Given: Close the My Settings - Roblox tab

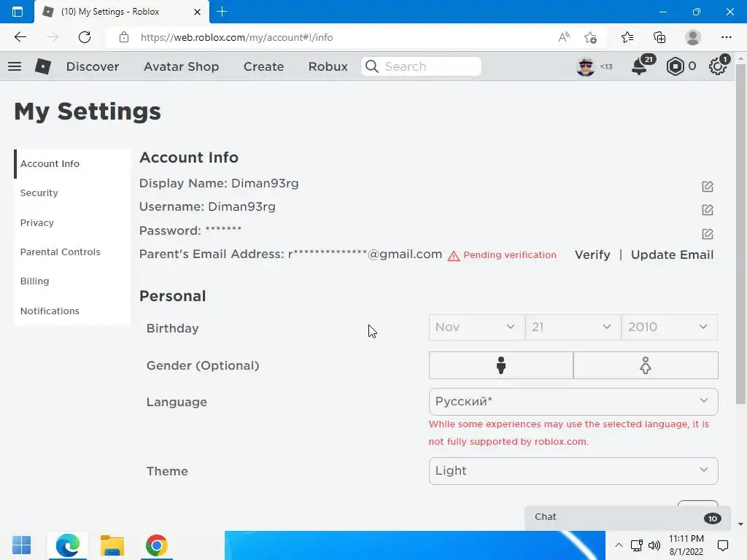Looking at the screenshot, I should tap(197, 12).
